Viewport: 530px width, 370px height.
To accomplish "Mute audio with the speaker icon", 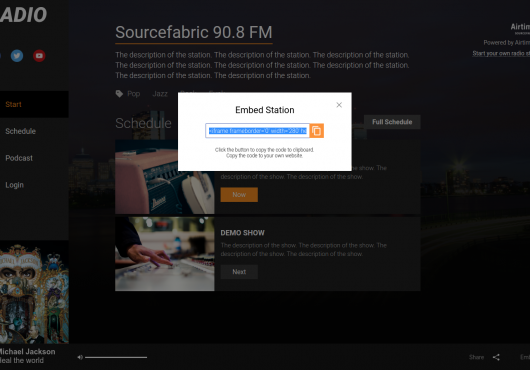I will click(80, 357).
